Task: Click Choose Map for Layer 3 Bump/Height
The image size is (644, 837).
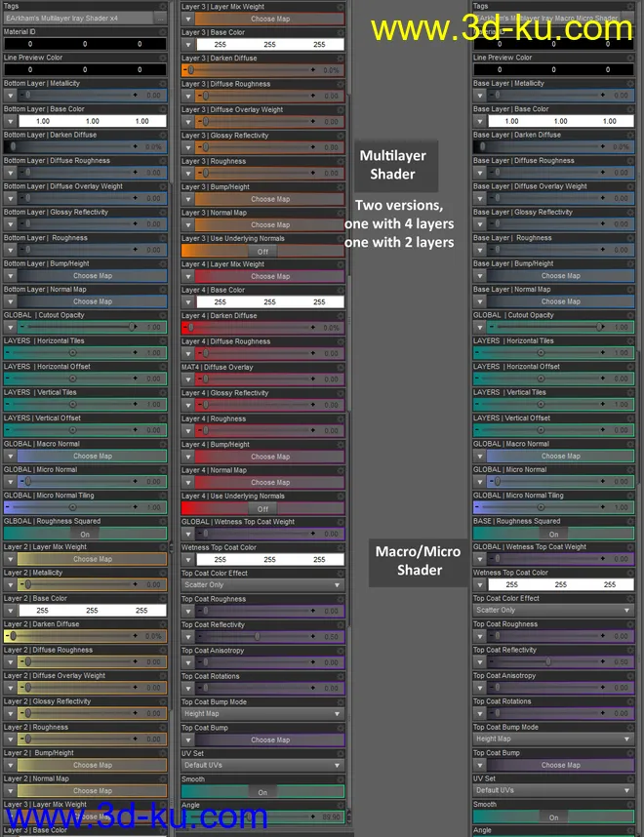Action: point(269,199)
